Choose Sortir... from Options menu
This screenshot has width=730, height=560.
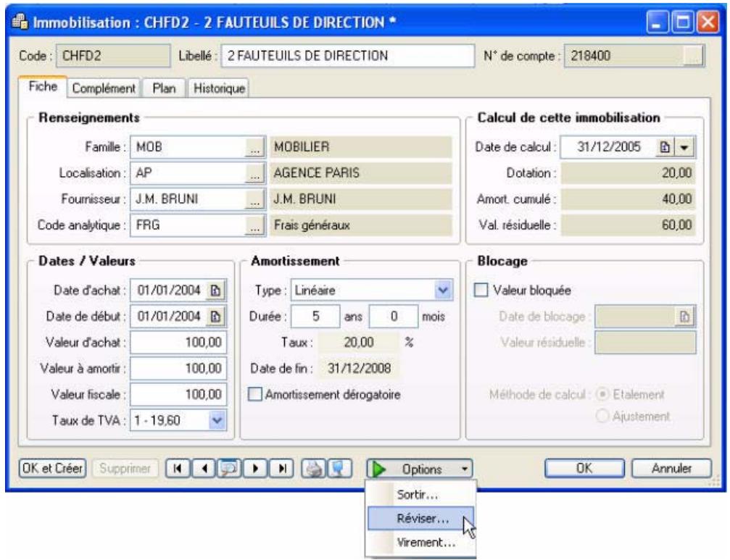pos(421,494)
